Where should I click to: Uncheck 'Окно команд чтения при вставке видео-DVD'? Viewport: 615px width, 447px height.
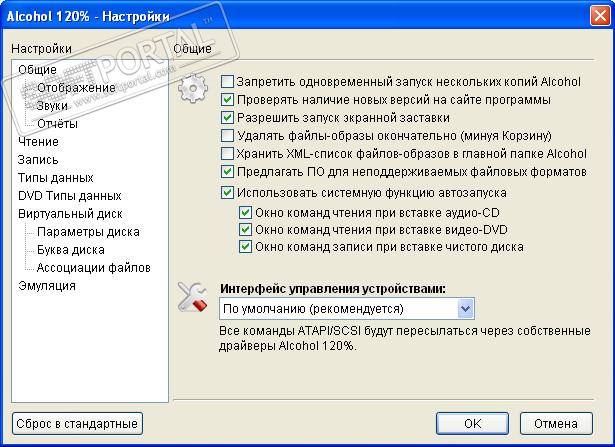point(245,229)
